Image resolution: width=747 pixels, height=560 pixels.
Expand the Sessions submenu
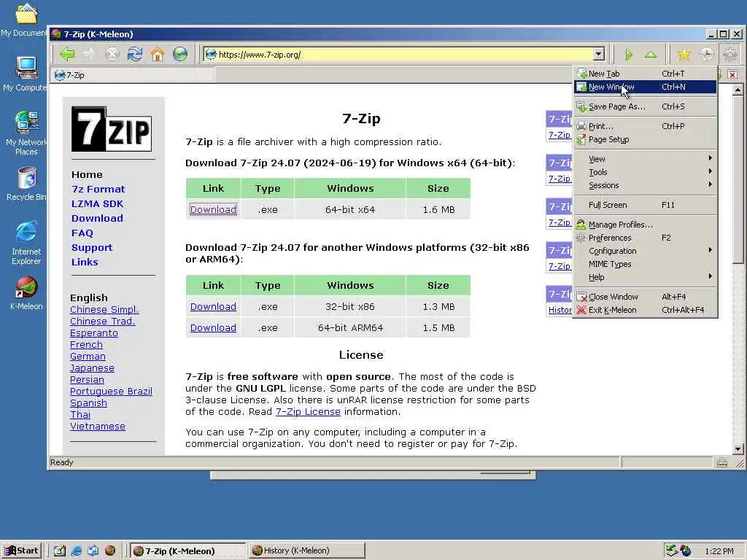point(645,185)
